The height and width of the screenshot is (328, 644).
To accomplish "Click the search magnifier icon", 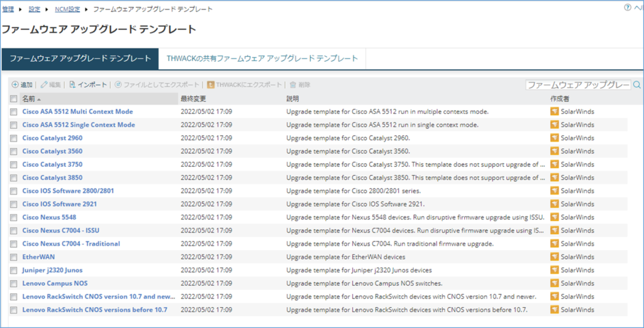I will pos(636,85).
